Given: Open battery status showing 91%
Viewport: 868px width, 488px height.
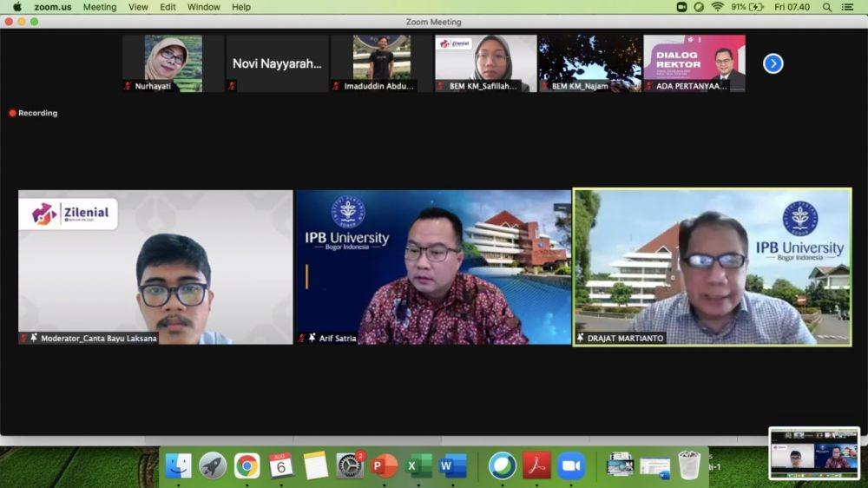Looking at the screenshot, I should click(x=747, y=7).
